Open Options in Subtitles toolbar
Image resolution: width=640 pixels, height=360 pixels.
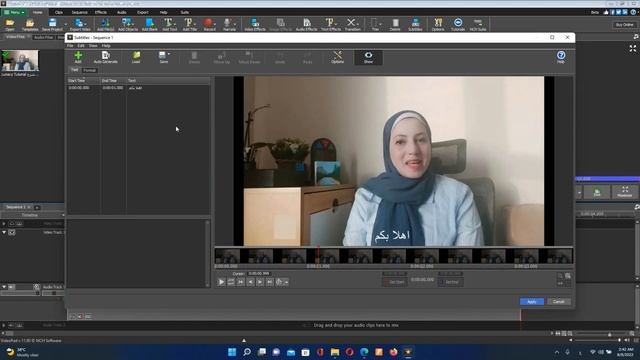click(x=338, y=57)
